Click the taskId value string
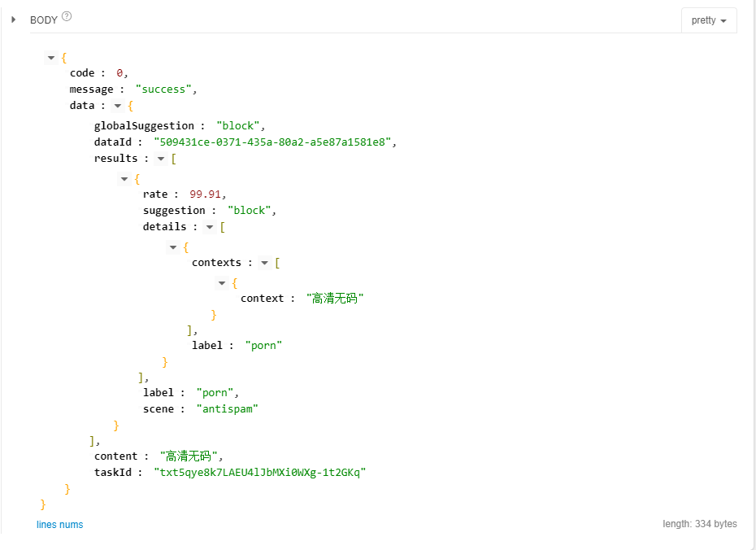Image resolution: width=756 pixels, height=550 pixels. point(260,473)
